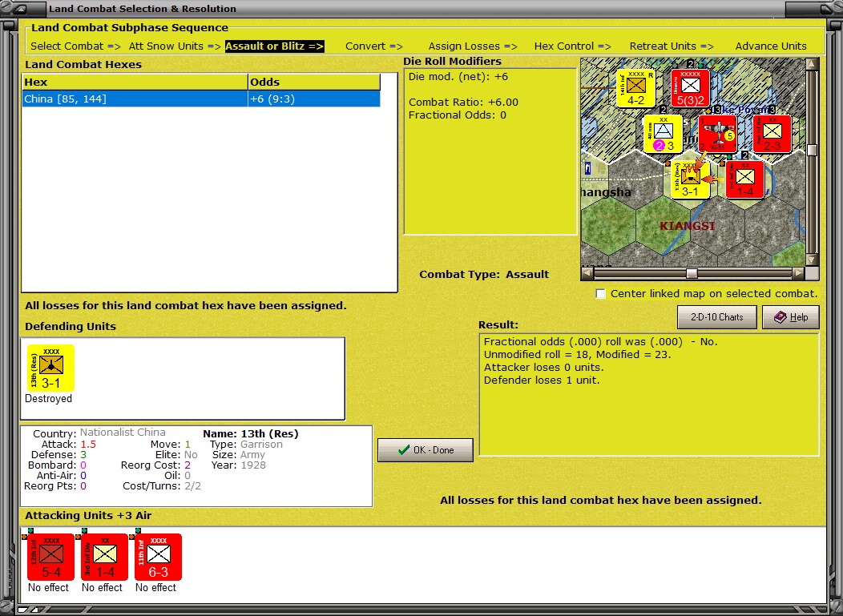843x616 pixels.
Task: Open the 2-D-10 Charts
Action: tap(716, 317)
